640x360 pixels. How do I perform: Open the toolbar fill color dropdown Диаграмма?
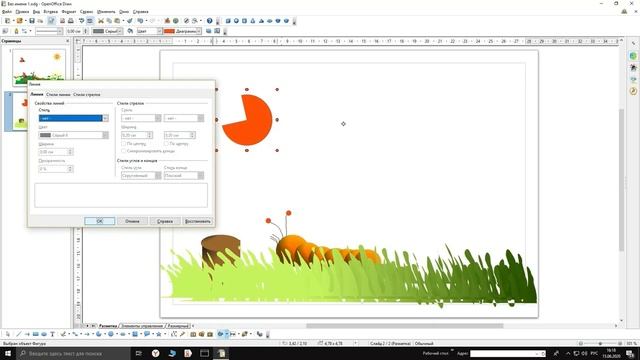point(182,31)
